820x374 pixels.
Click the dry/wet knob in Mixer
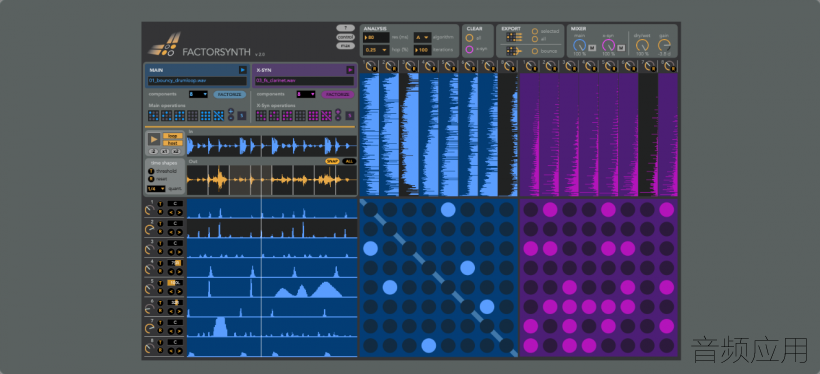click(642, 46)
